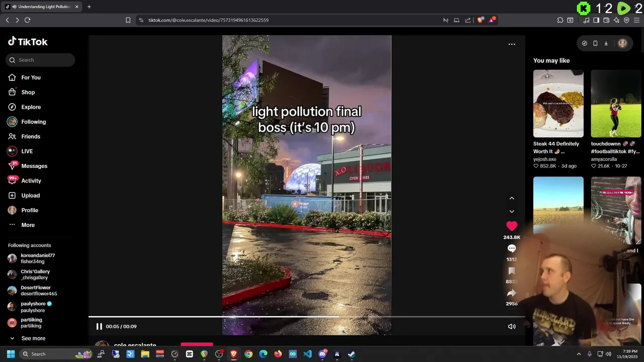Open Messages in the sidebar
This screenshot has height=362, width=644.
(34, 166)
